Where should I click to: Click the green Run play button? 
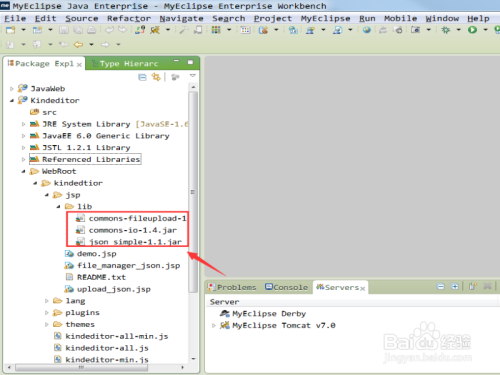coord(472,30)
